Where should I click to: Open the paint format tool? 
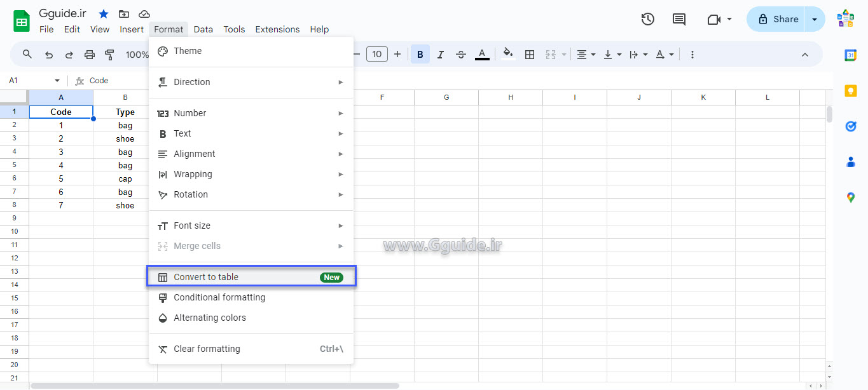[x=109, y=54]
